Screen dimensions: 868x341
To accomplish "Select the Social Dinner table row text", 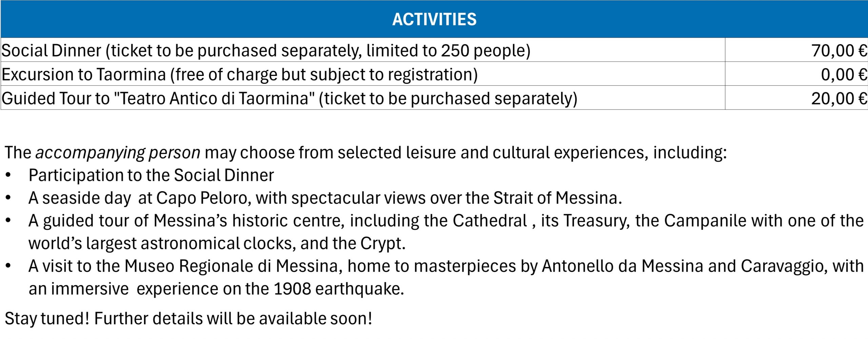I will (x=265, y=51).
